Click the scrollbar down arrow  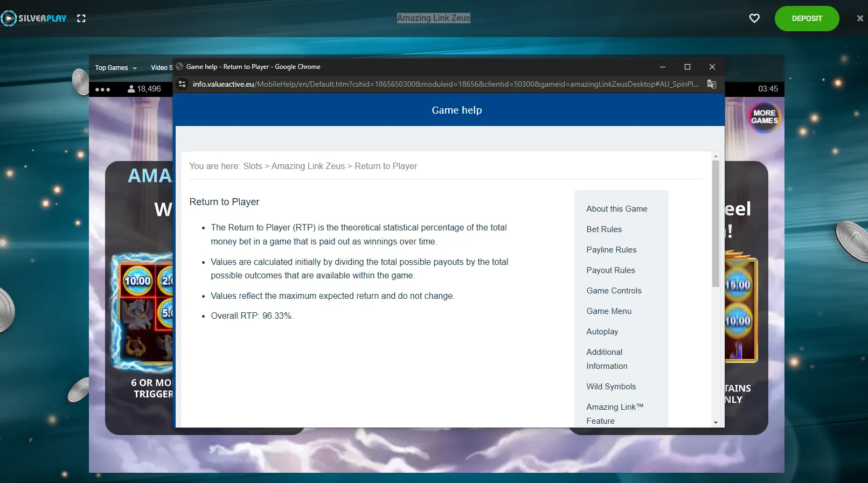pyautogui.click(x=716, y=423)
